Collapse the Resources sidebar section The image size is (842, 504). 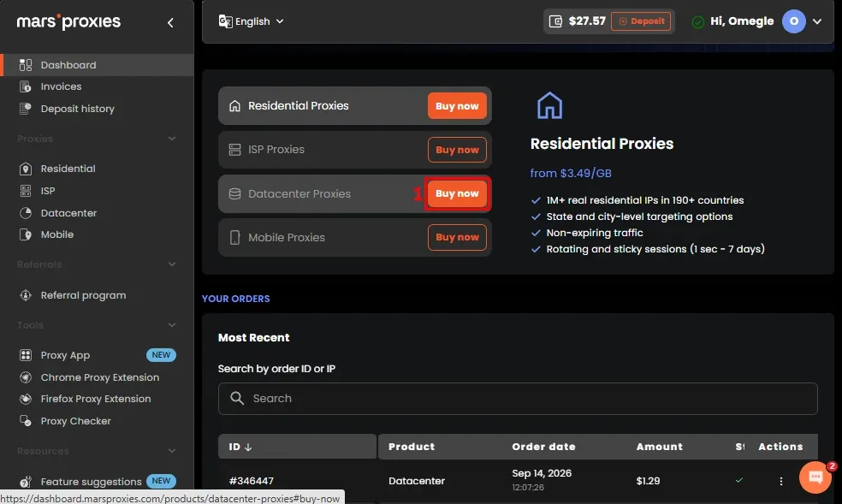point(172,451)
